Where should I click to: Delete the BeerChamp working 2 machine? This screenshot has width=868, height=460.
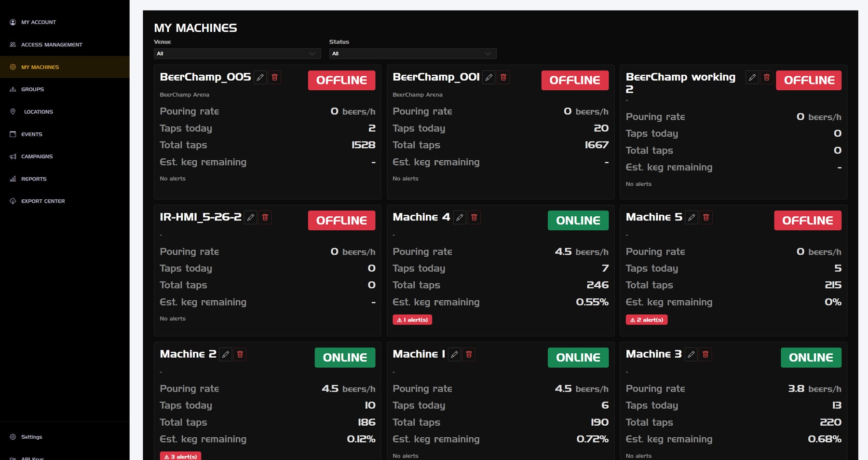[x=766, y=77]
